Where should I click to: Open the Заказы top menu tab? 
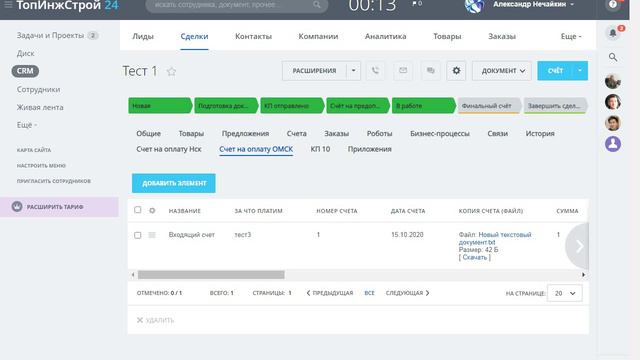click(502, 36)
